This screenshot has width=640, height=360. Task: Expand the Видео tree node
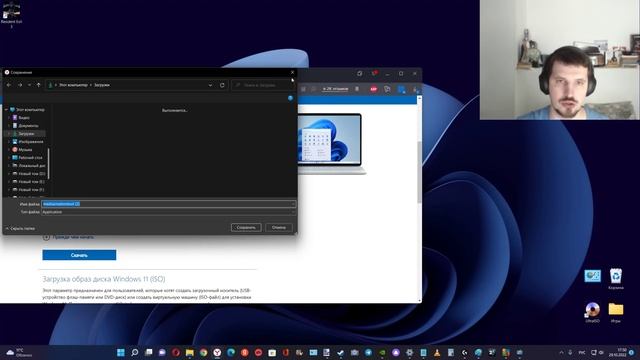click(9, 118)
